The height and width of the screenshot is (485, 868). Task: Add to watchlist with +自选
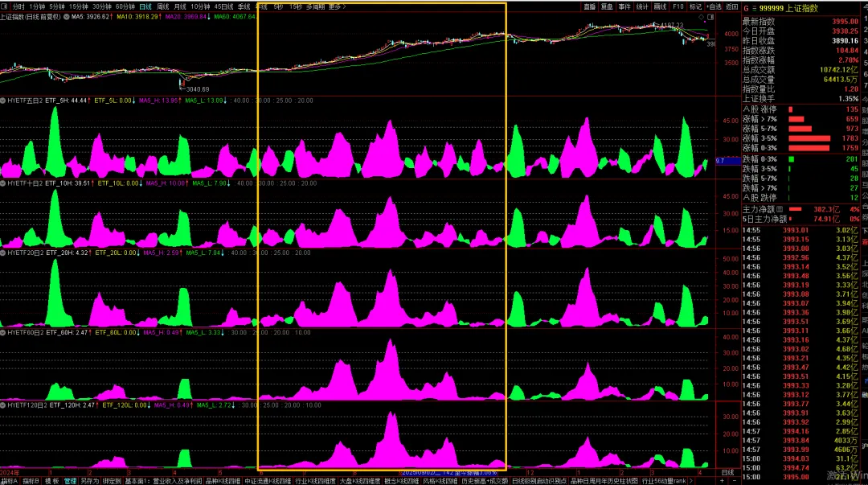point(714,6)
